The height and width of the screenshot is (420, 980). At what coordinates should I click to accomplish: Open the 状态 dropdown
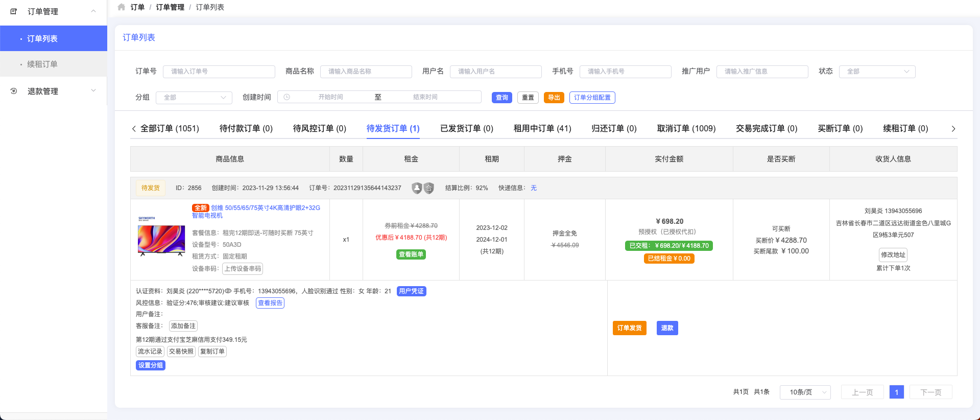877,72
